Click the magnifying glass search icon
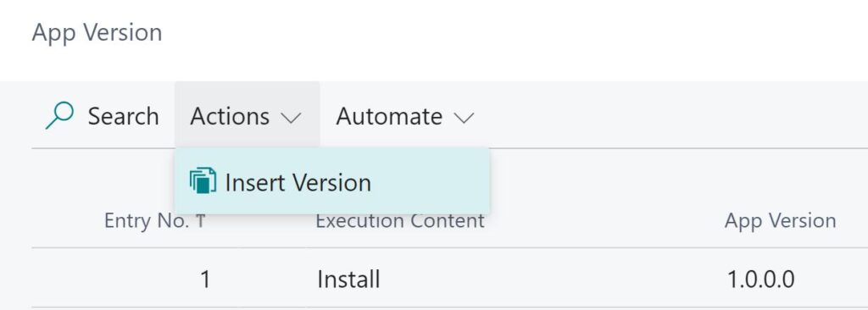868x310 pixels. pos(60,115)
